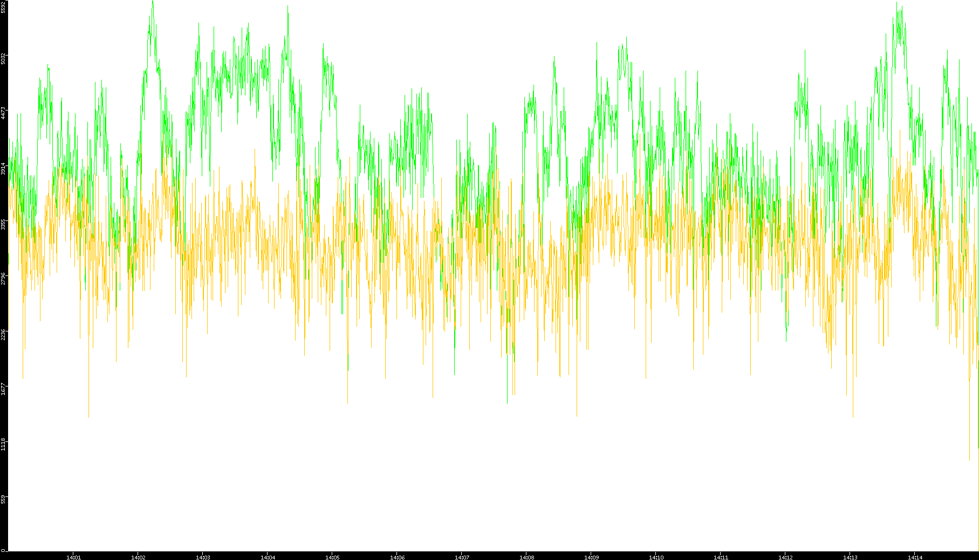Viewport: 979px width, 560px height.
Task: Click the 5592 maximum y-axis label
Action: 3,6
